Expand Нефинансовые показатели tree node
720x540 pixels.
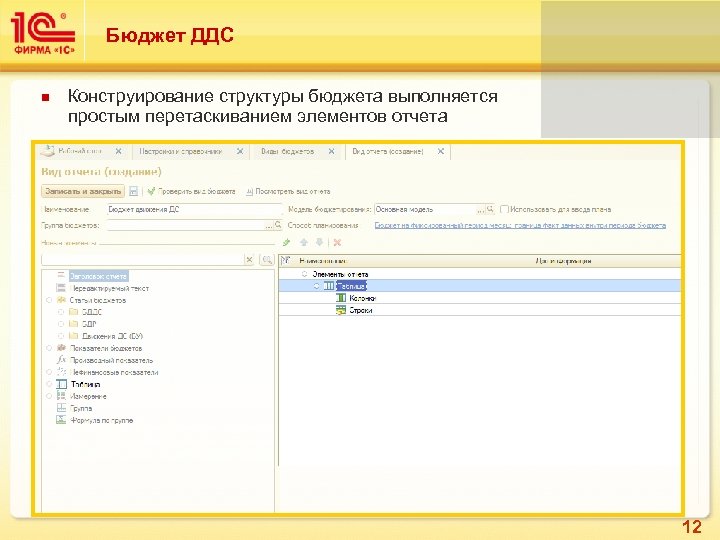(49, 372)
